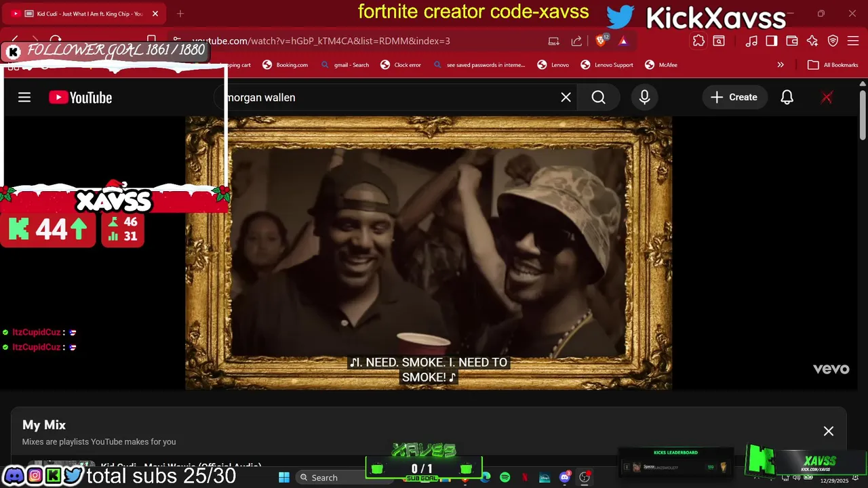868x488 pixels.
Task: Click the My Mix playlist title
Action: click(x=44, y=425)
